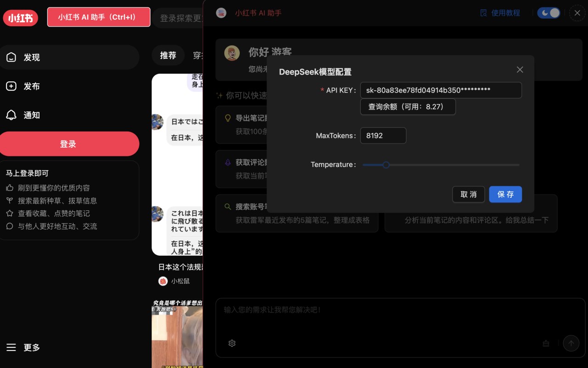
Task: Close the AI assistant panel with the circled X
Action: [x=577, y=13]
